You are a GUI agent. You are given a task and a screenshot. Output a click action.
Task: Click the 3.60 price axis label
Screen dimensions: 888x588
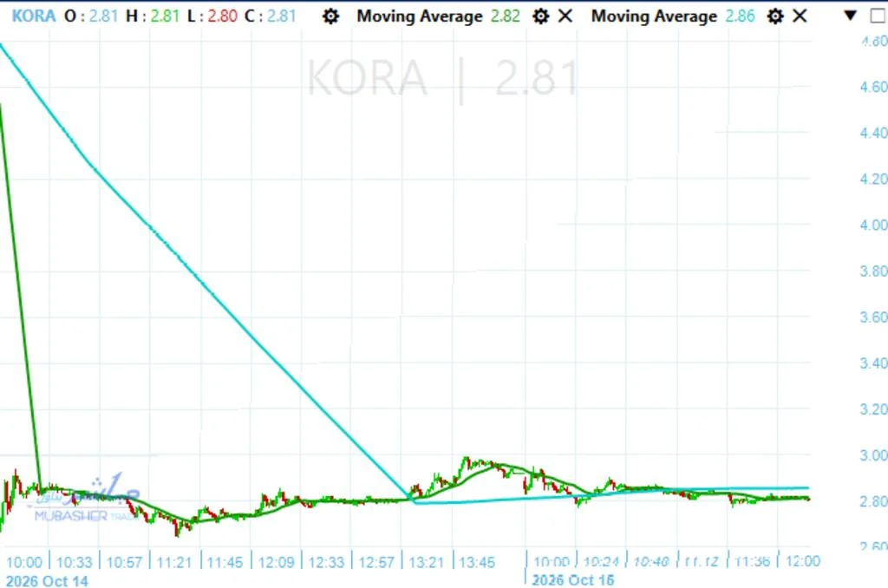873,317
